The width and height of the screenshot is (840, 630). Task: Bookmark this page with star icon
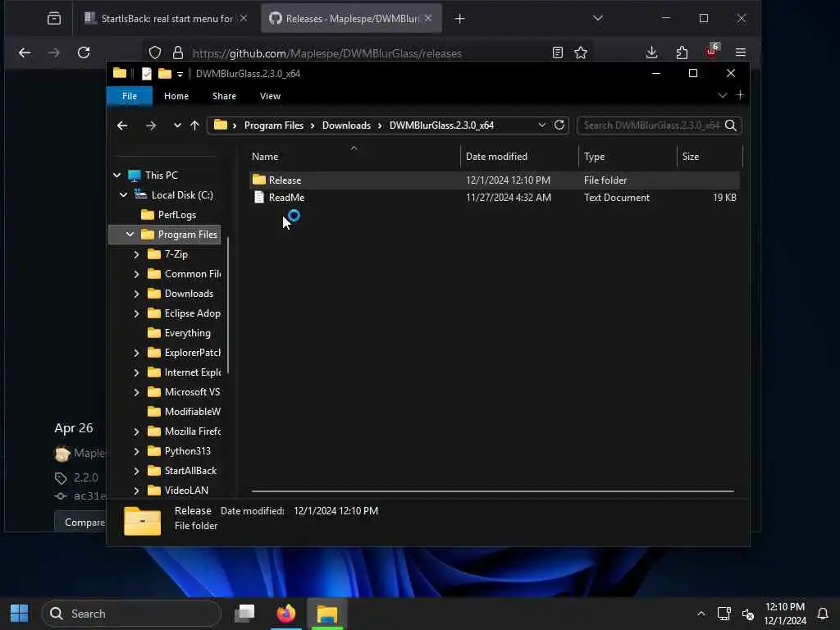point(581,52)
